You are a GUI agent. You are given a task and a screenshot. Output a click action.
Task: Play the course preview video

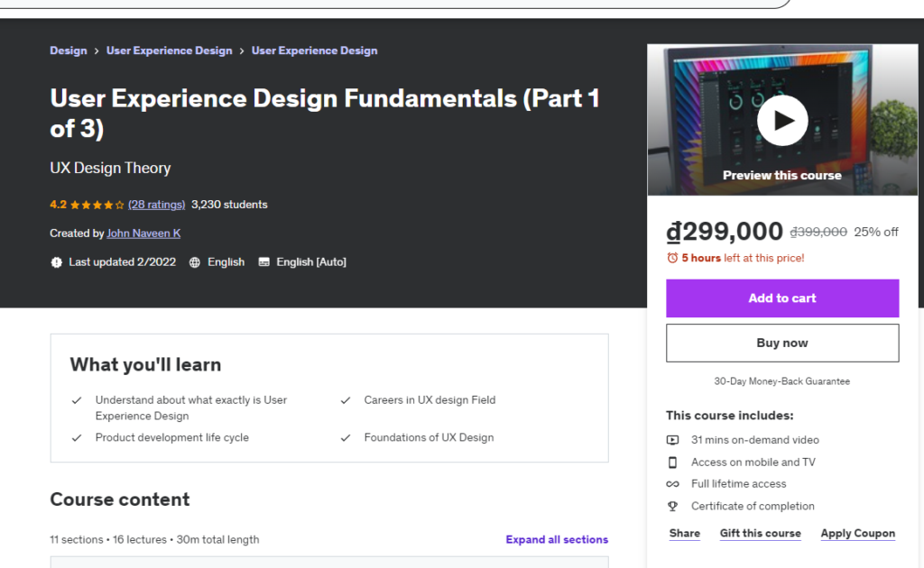[x=781, y=120]
